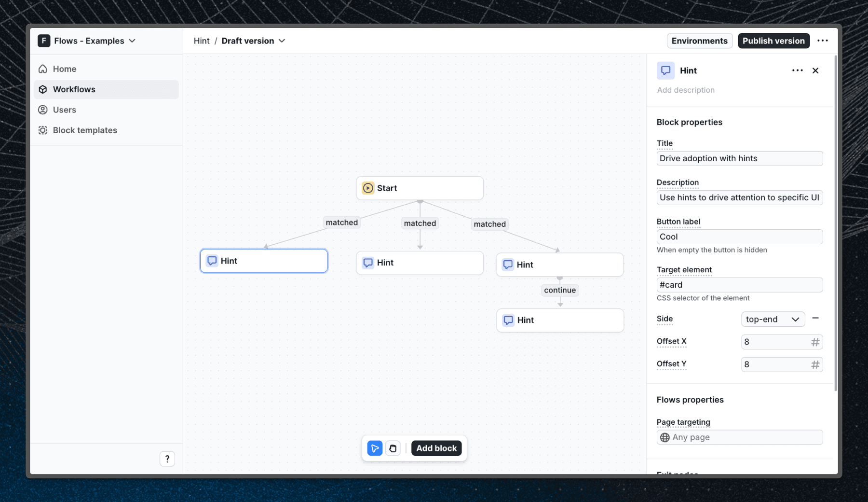This screenshot has height=502, width=868.
Task: Select the pointer tool at the bottom toolbar
Action: pos(375,448)
